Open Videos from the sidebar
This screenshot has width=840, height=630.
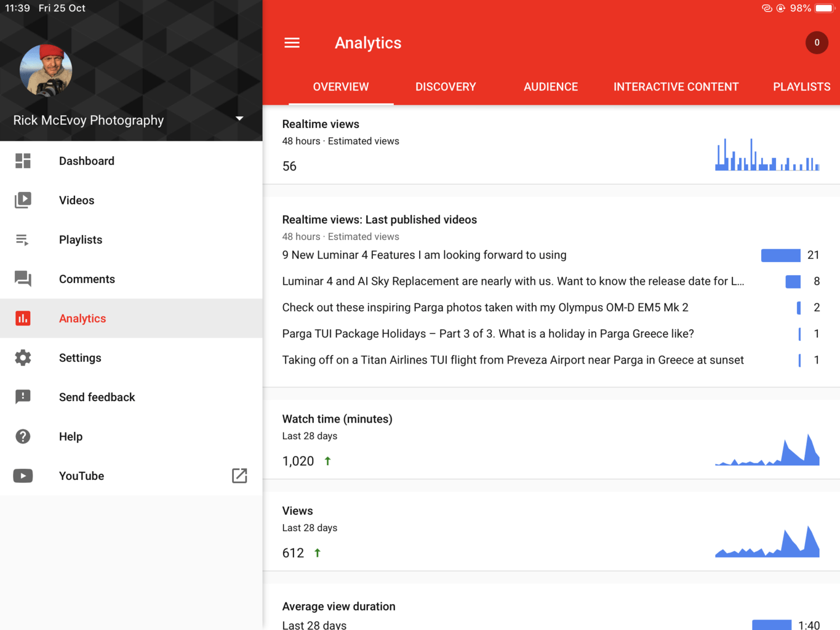(x=131, y=200)
